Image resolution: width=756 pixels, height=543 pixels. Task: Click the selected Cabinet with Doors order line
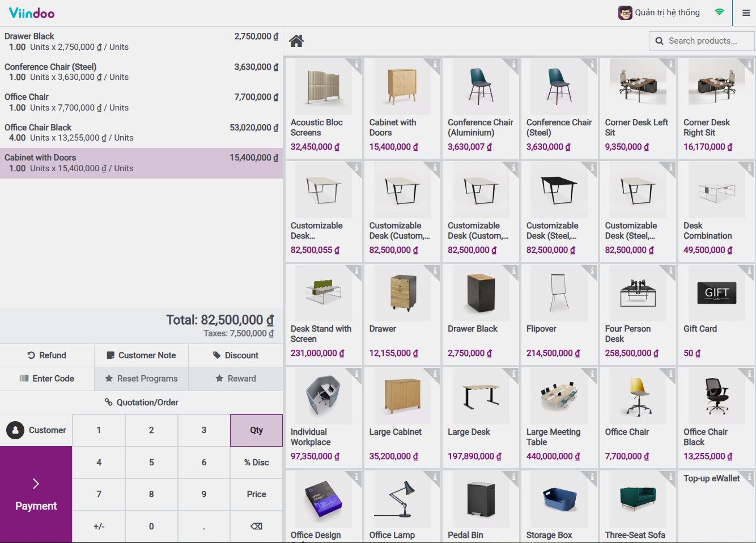[141, 163]
